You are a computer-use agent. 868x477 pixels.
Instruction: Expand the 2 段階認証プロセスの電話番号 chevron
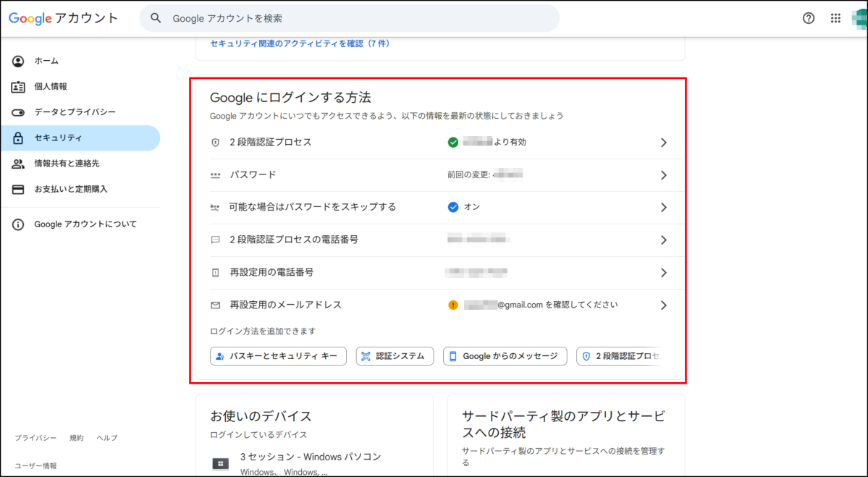pyautogui.click(x=663, y=240)
